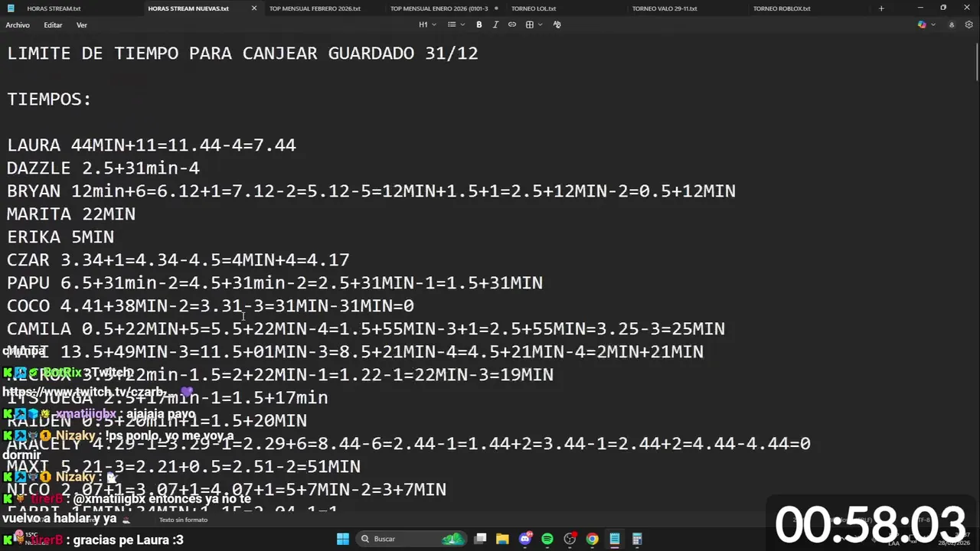Screen dimensions: 980x551
Task: Open the Archivo menu
Action: coord(18,25)
